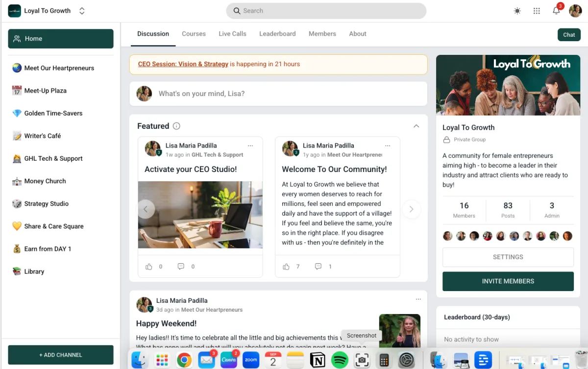Go to previous featured post arrow

pos(146,209)
